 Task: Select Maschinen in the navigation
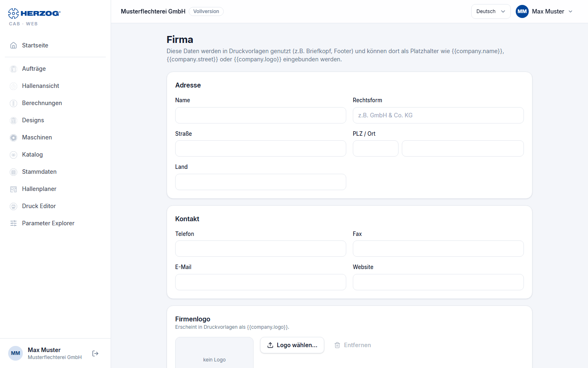56,137
